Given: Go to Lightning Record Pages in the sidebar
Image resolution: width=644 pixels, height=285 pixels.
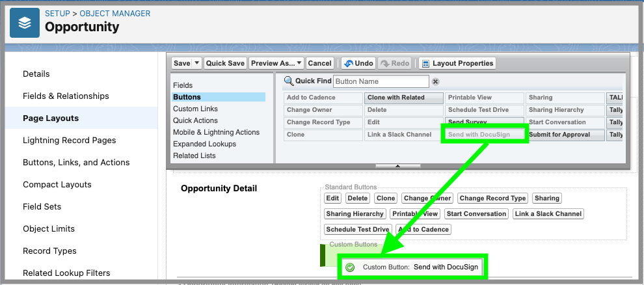Looking at the screenshot, I should coord(69,141).
